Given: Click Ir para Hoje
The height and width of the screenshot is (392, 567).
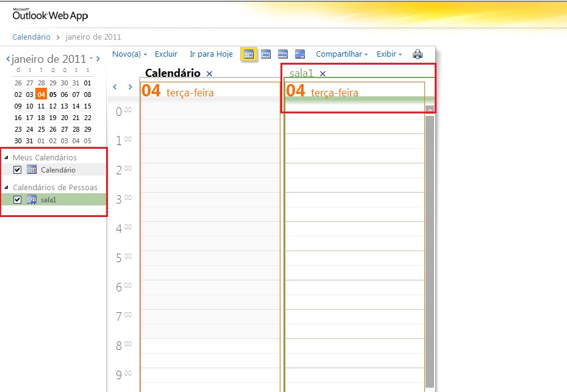Looking at the screenshot, I should (211, 54).
